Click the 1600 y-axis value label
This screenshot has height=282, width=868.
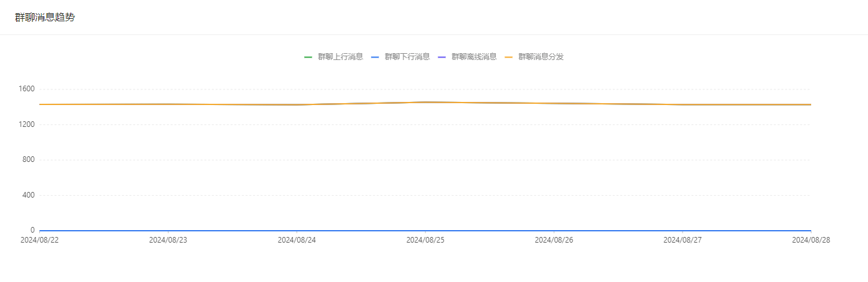click(26, 89)
